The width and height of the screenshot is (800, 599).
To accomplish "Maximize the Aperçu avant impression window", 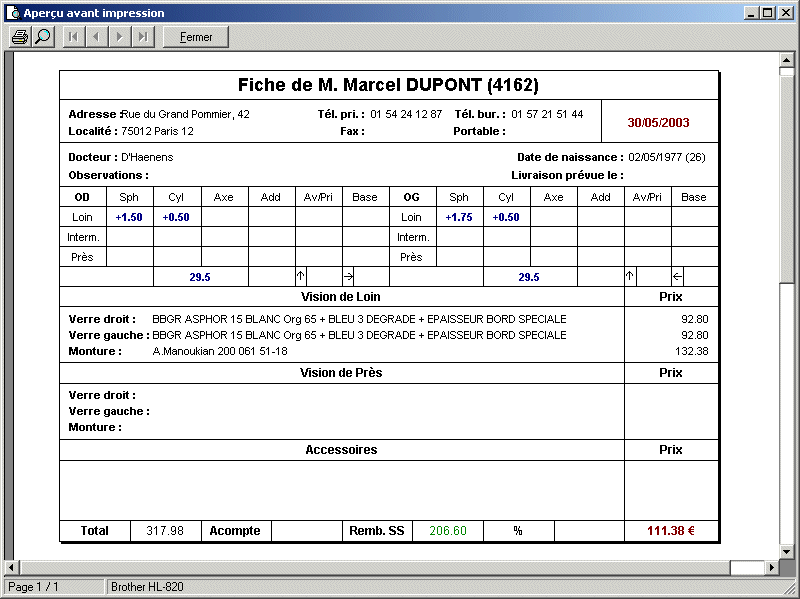I will coord(767,13).
